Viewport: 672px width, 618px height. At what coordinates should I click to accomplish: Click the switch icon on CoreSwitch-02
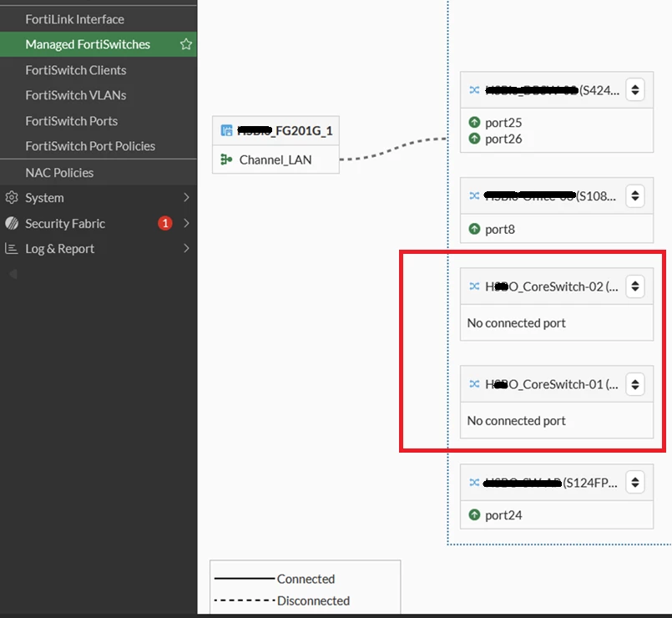(474, 286)
